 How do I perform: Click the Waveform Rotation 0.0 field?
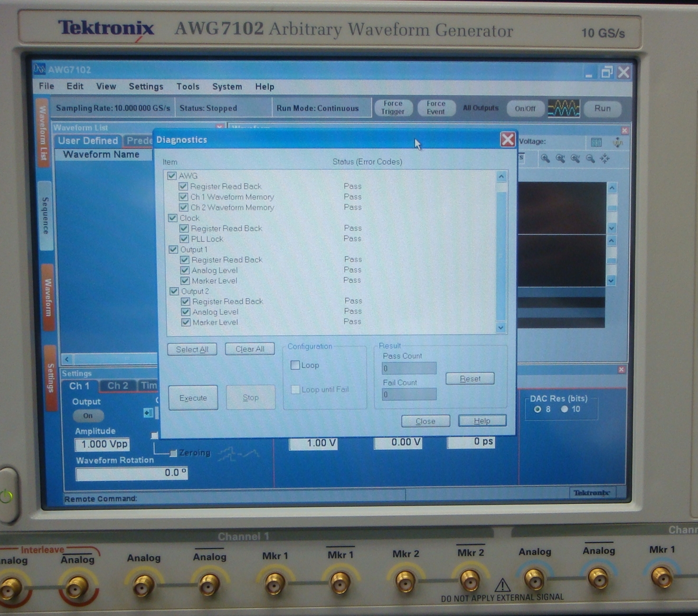point(132,473)
